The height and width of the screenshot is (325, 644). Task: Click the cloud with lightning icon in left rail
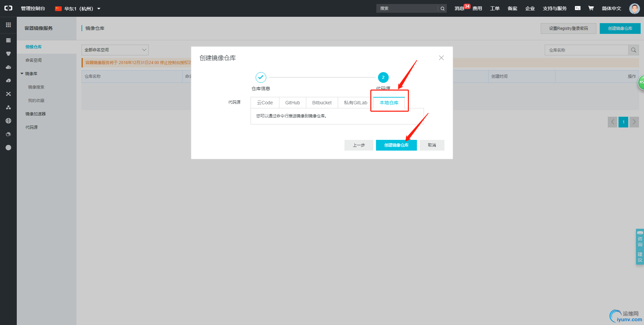tap(8, 80)
